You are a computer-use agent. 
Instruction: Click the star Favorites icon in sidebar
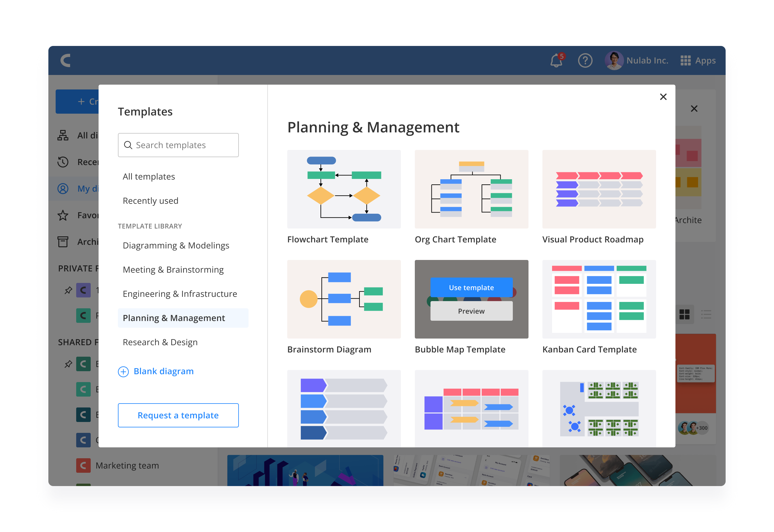63,215
